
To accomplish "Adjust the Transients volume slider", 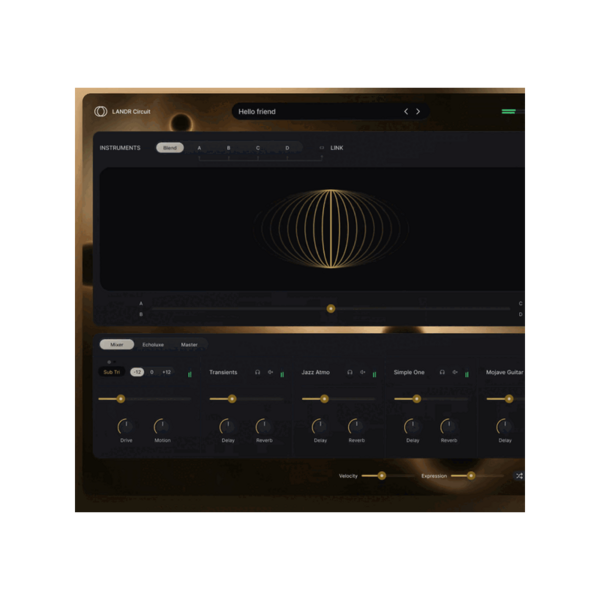I will [x=246, y=399].
